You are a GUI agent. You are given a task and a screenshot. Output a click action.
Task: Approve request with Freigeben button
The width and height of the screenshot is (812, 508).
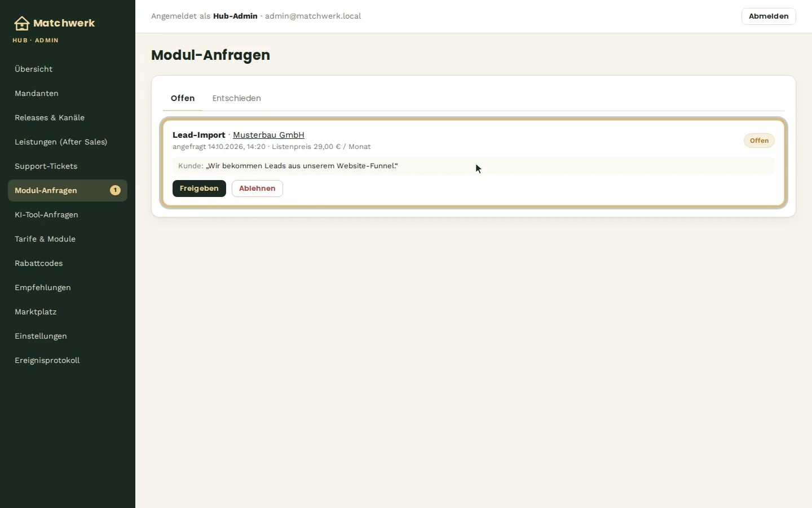coord(199,189)
